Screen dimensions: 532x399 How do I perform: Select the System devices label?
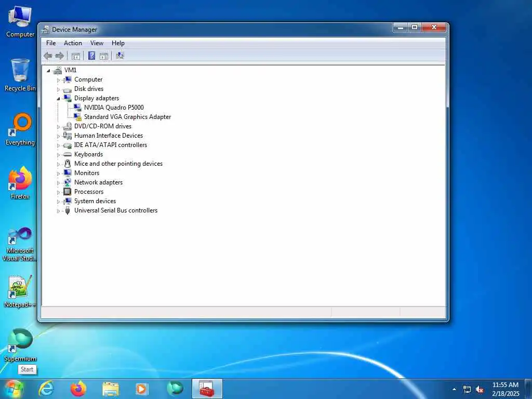(x=95, y=201)
